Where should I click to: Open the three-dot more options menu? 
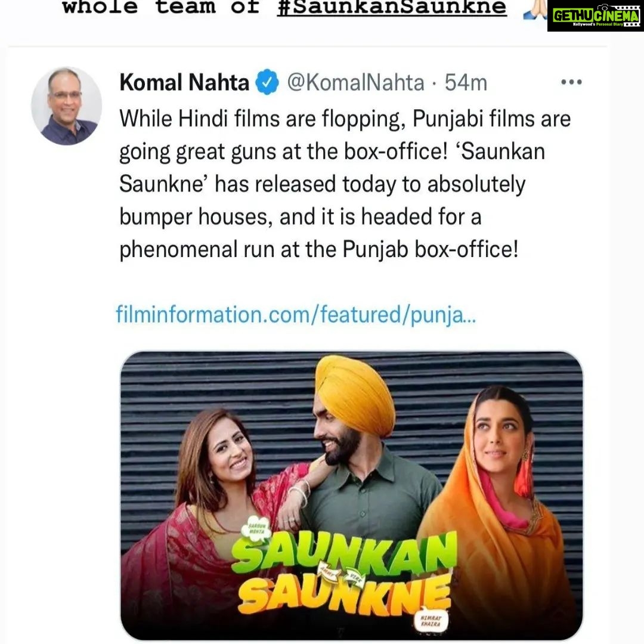click(571, 82)
